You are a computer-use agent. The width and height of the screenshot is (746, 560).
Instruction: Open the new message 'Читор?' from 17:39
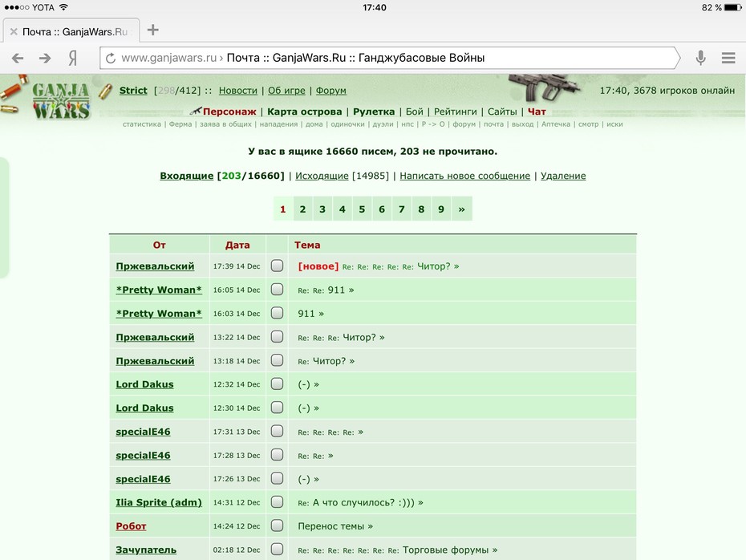[x=379, y=266]
